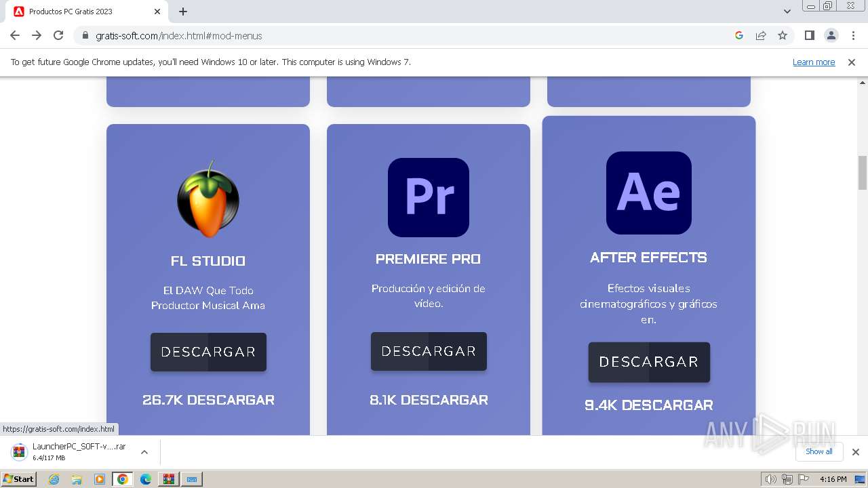
Task: Click the page vertical scrollbar thumb
Action: point(863,173)
